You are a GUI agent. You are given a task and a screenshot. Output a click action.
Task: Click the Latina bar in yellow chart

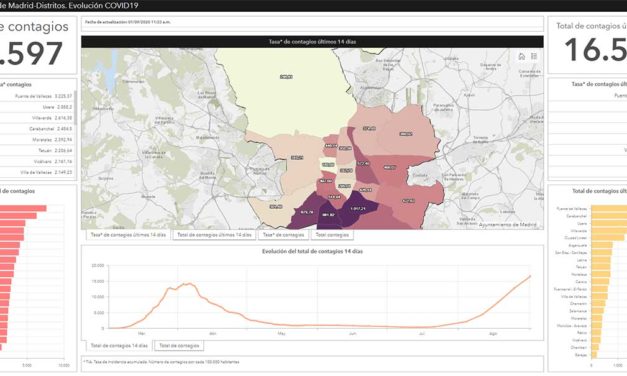(x=601, y=260)
